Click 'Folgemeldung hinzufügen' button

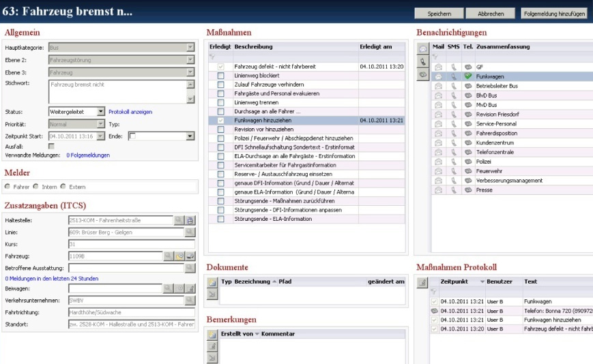(x=554, y=14)
